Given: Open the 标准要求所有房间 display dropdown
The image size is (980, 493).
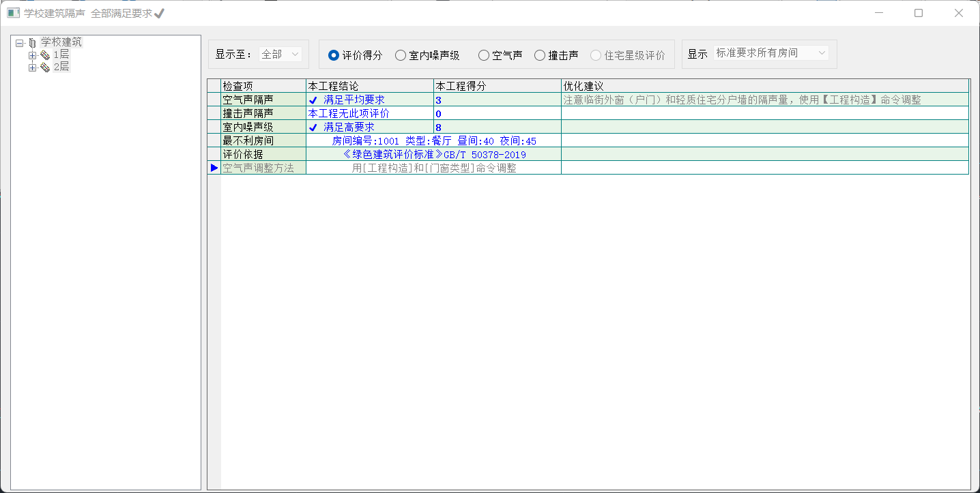Looking at the screenshot, I should click(x=770, y=53).
